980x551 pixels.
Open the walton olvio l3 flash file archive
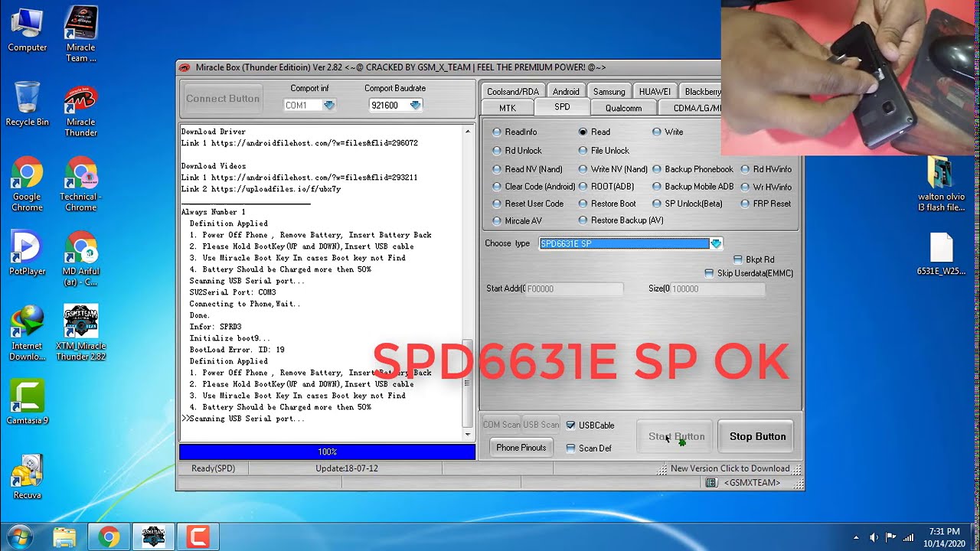941,184
